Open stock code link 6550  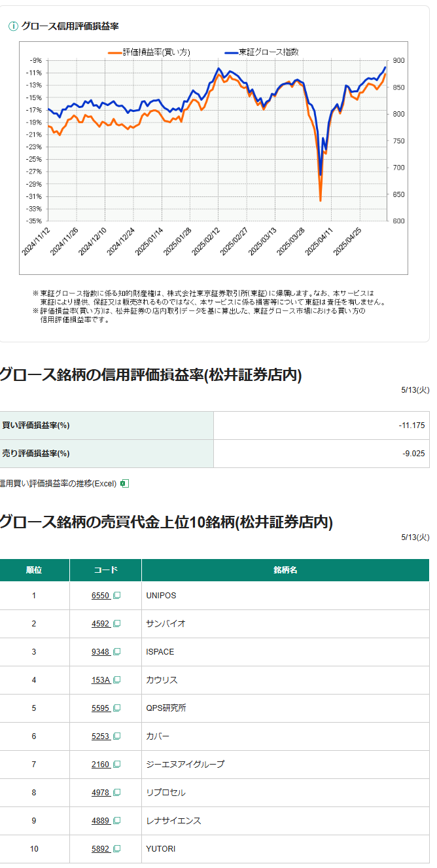(x=101, y=596)
